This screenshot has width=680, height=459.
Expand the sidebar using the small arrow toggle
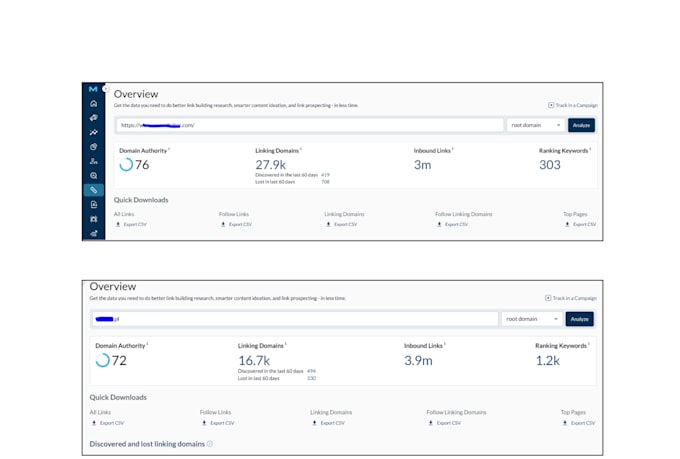point(105,89)
